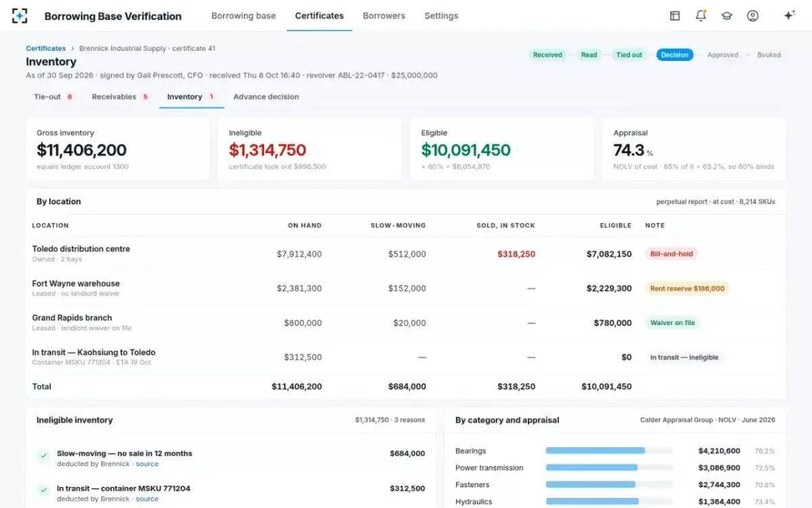
Task: Click the Tie-out tab count badge 6
Action: point(70,97)
